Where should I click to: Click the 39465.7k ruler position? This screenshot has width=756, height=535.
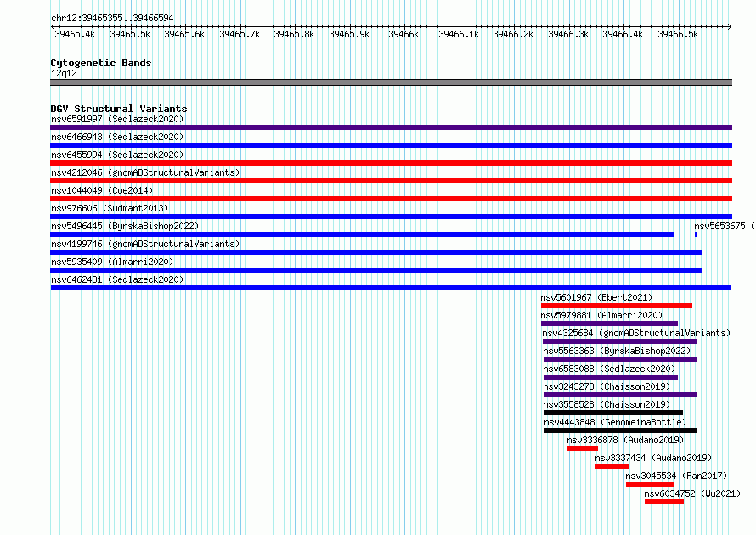[x=240, y=34]
